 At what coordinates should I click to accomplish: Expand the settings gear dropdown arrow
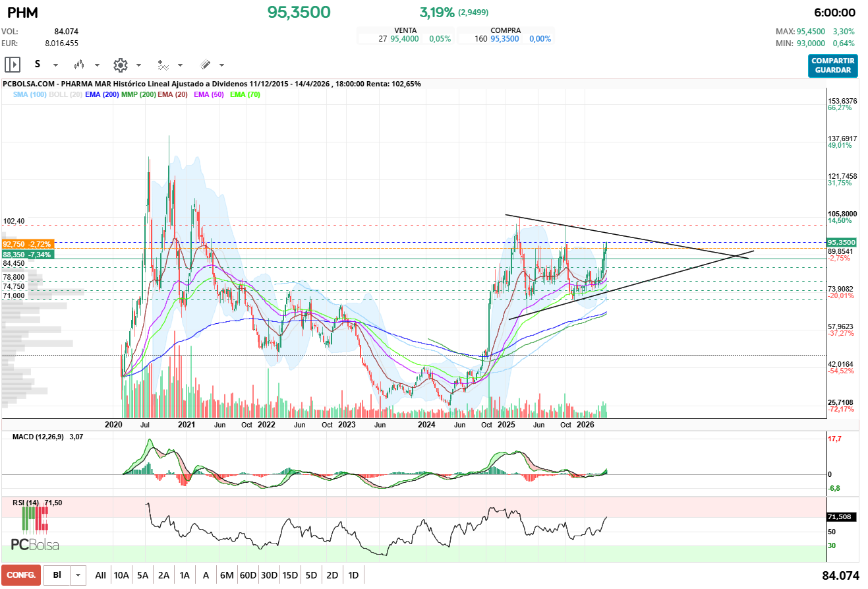pos(138,65)
